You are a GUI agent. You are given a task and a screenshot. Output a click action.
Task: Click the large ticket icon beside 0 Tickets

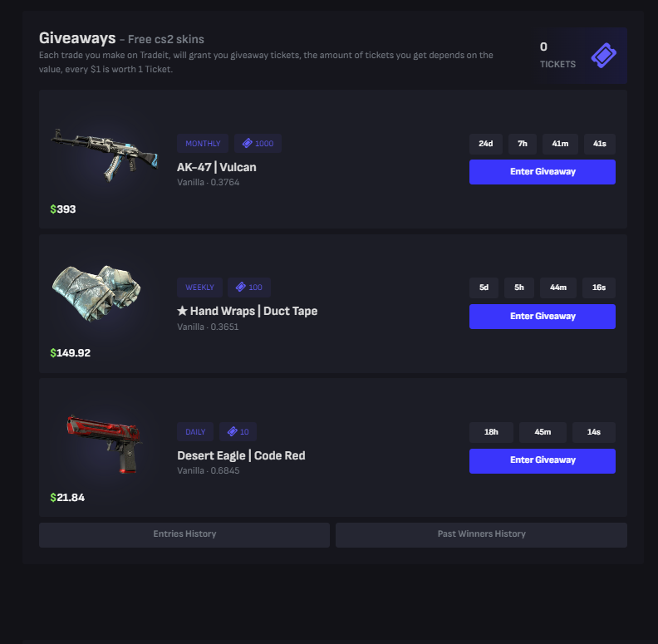tap(603, 56)
